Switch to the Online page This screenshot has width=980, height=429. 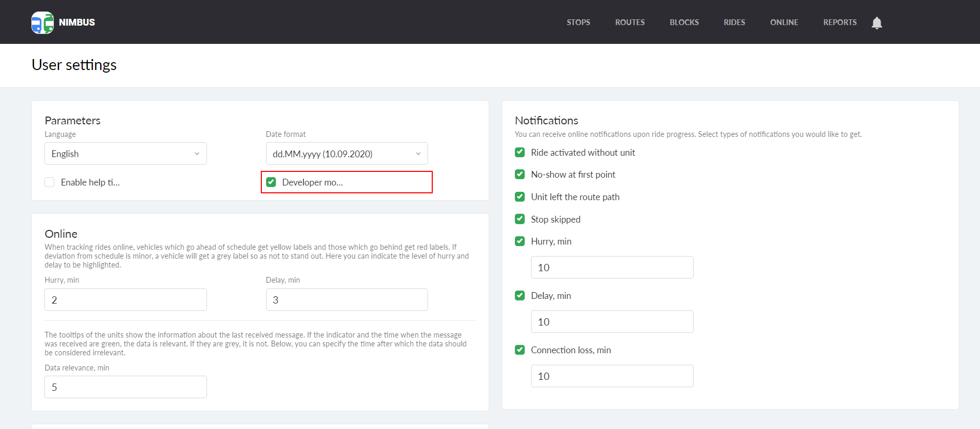783,22
